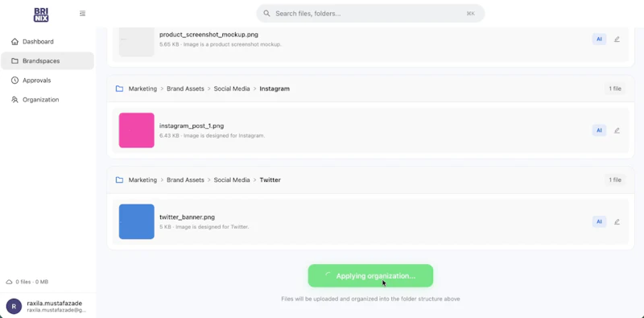The height and width of the screenshot is (318, 644).
Task: Click '0 files · 0 MB' storage text
Action: (x=32, y=282)
